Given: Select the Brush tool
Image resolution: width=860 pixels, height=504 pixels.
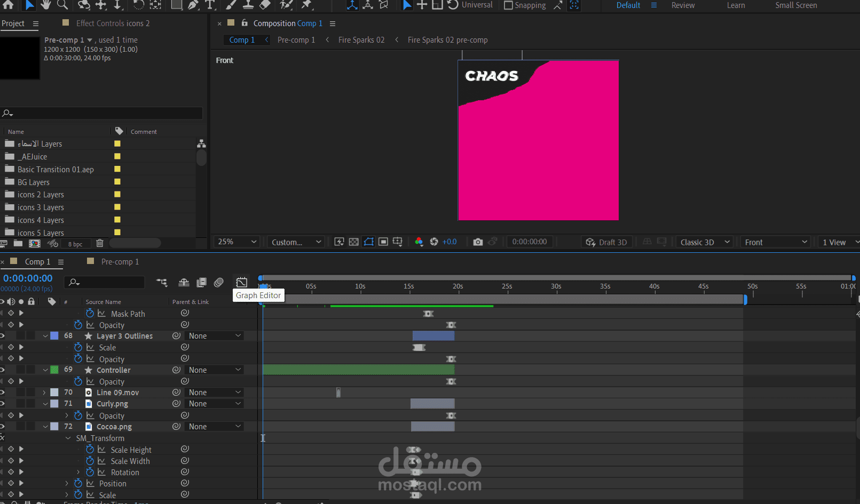Looking at the screenshot, I should pyautogui.click(x=231, y=5).
